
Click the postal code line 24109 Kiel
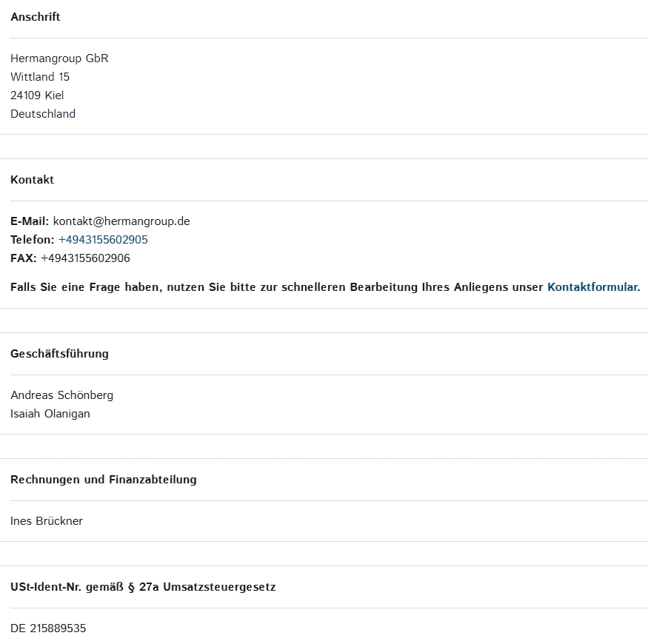[37, 95]
